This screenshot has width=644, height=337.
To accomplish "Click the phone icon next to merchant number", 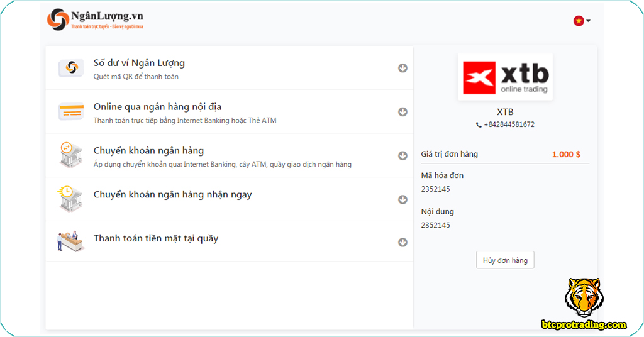I will point(479,124).
